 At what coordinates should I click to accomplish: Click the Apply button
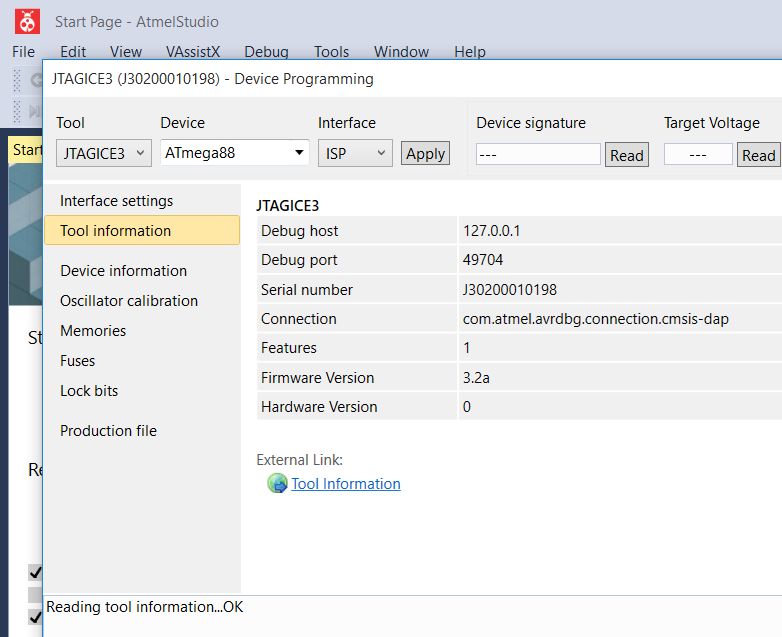[x=425, y=154]
